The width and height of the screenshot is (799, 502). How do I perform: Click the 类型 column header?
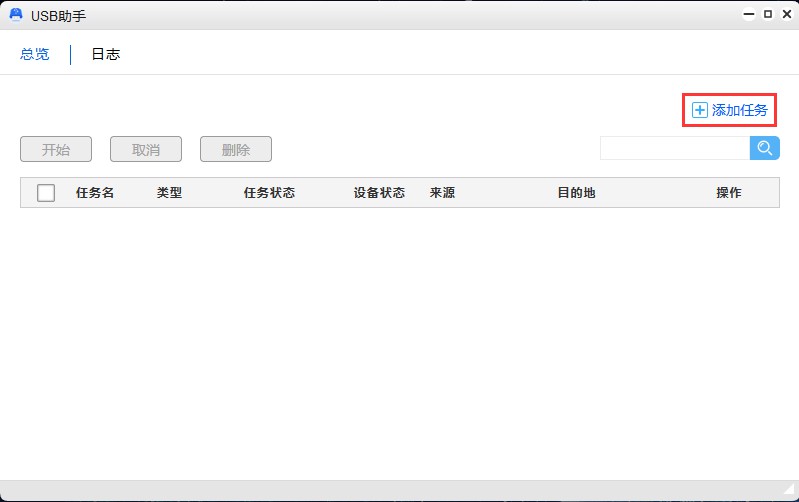(x=169, y=193)
